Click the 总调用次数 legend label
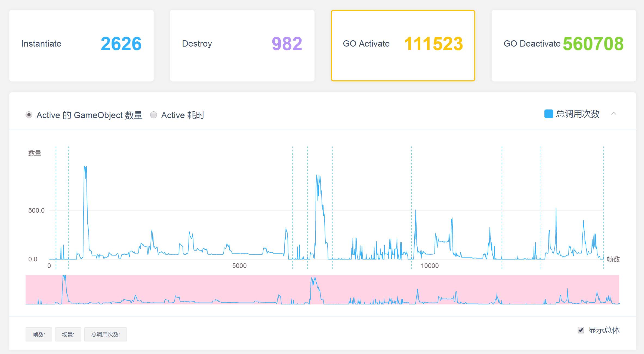Viewport: 644px width, 354px height. pyautogui.click(x=578, y=114)
